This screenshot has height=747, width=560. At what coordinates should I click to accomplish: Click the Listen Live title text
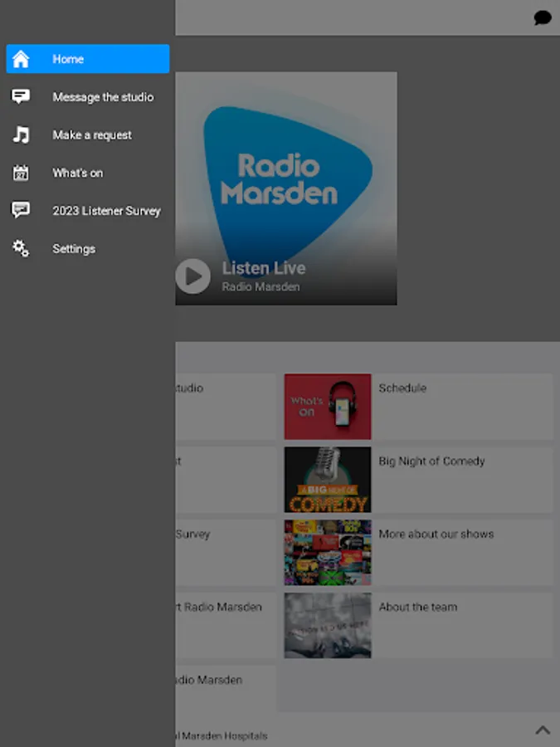point(264,268)
